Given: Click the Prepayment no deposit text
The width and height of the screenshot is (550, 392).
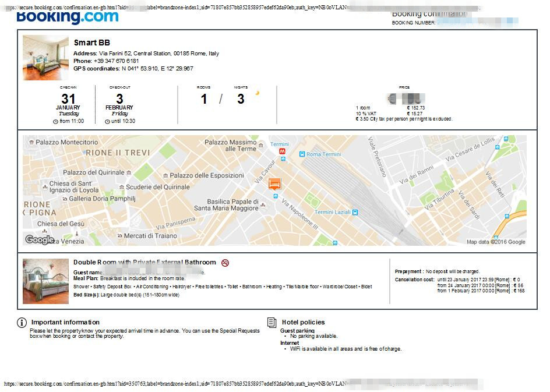Looking at the screenshot, I should [x=437, y=272].
